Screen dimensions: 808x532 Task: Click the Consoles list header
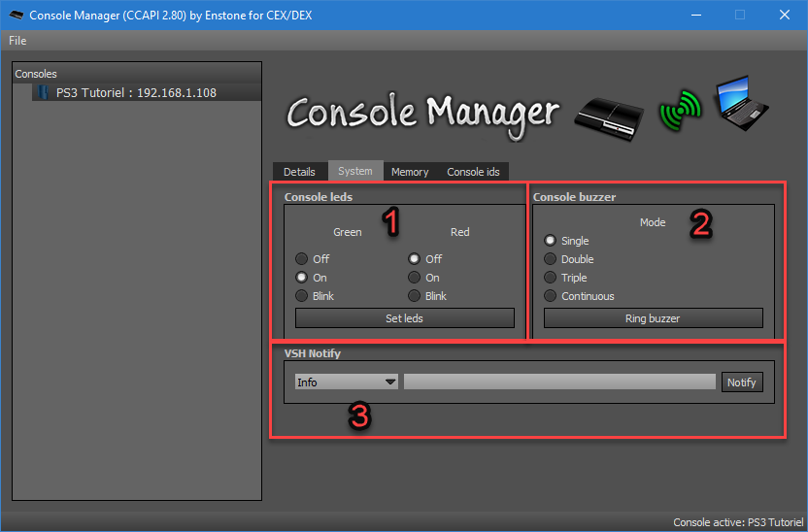pos(137,74)
